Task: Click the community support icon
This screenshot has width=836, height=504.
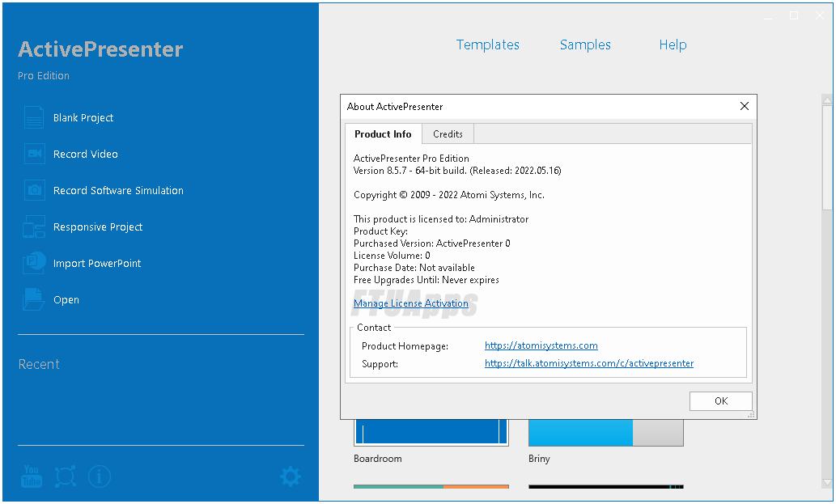Action: click(65, 476)
